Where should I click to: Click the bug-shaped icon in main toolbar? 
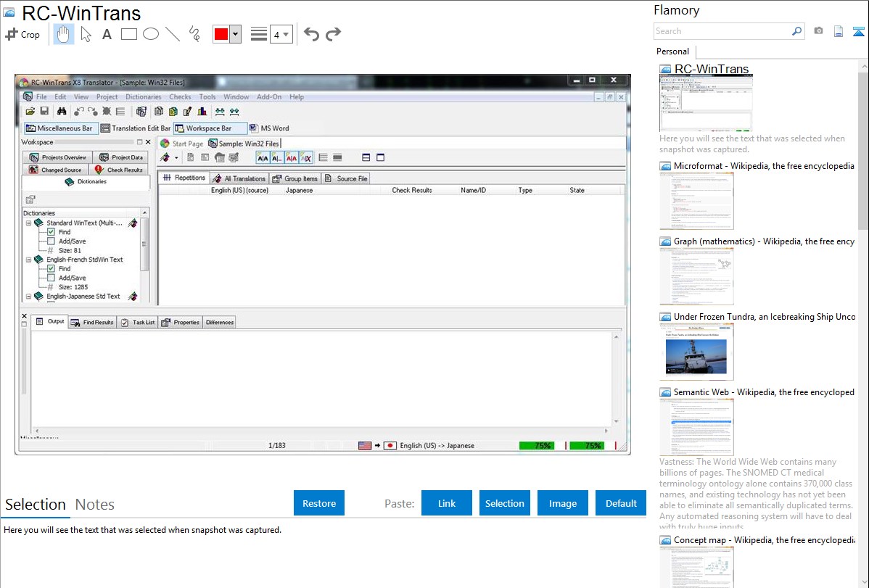107,112
